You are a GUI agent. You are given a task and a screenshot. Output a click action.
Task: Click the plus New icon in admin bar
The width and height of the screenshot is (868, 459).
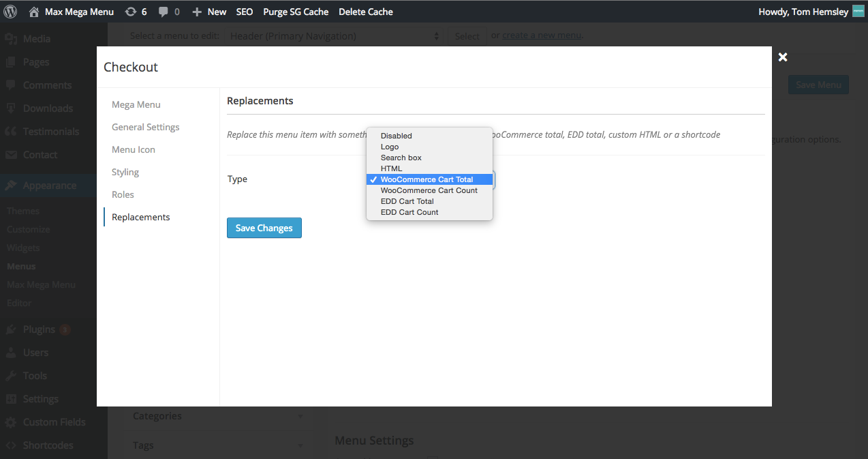click(197, 12)
